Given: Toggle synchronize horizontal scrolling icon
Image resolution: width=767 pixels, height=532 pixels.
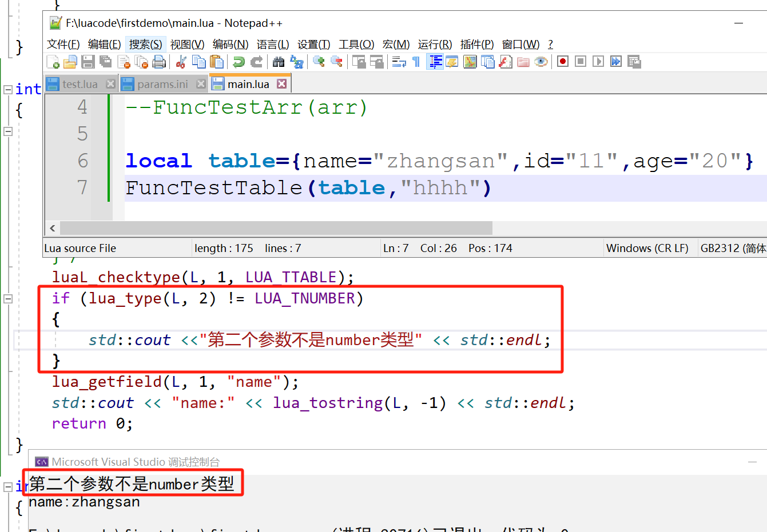Looking at the screenshot, I should (x=376, y=62).
